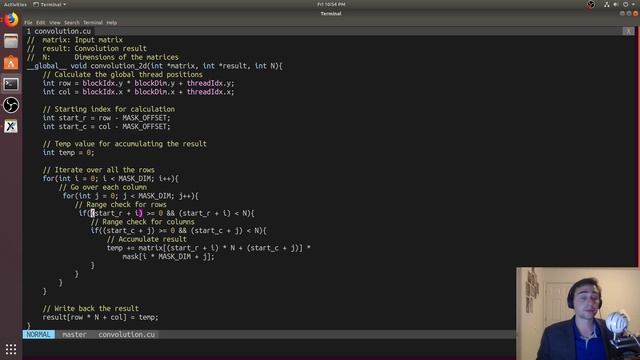This screenshot has width=640, height=360.
Task: Click the 'Range check for columns' comment
Action: pyautogui.click(x=142, y=222)
